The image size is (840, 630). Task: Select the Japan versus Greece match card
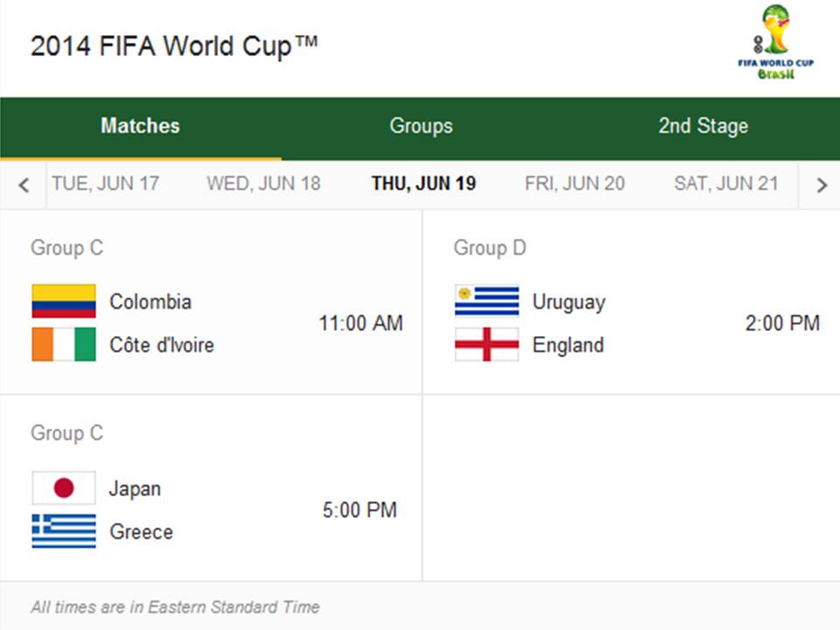[x=210, y=488]
